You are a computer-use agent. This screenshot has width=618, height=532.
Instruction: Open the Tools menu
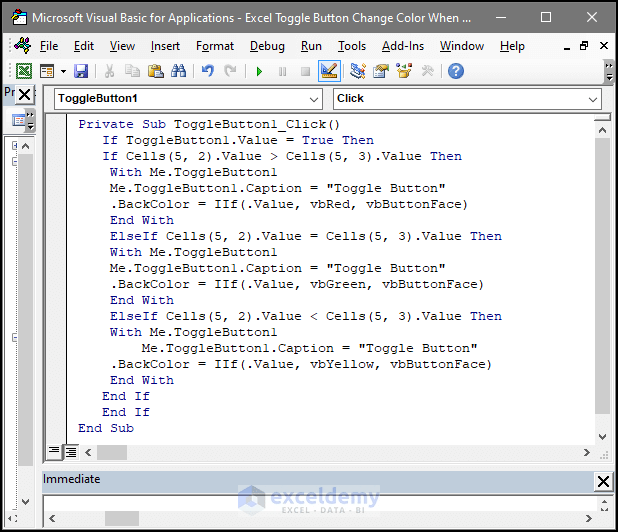[x=352, y=46]
